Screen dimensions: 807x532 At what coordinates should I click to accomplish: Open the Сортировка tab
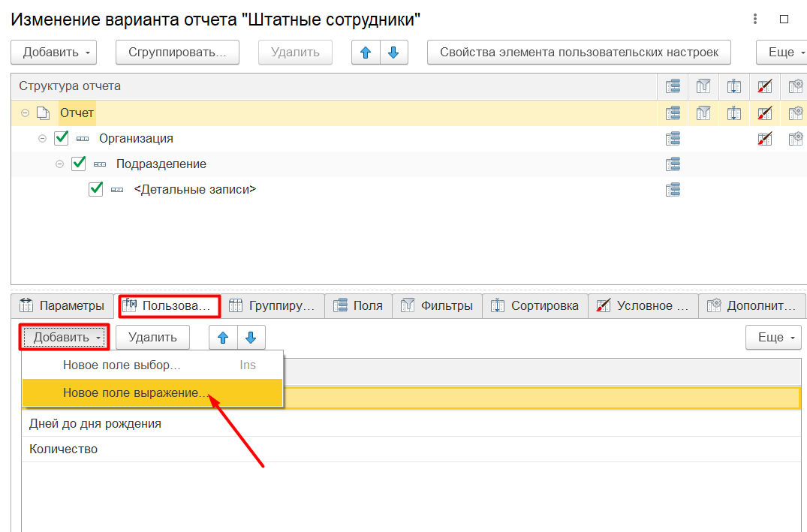(535, 305)
